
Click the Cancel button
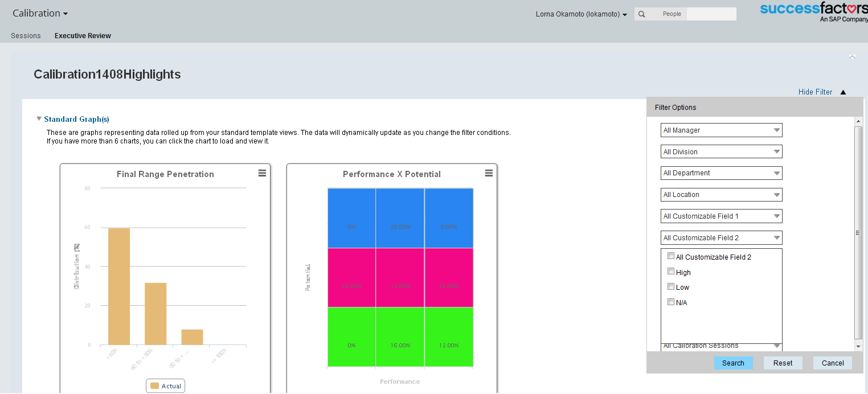833,363
